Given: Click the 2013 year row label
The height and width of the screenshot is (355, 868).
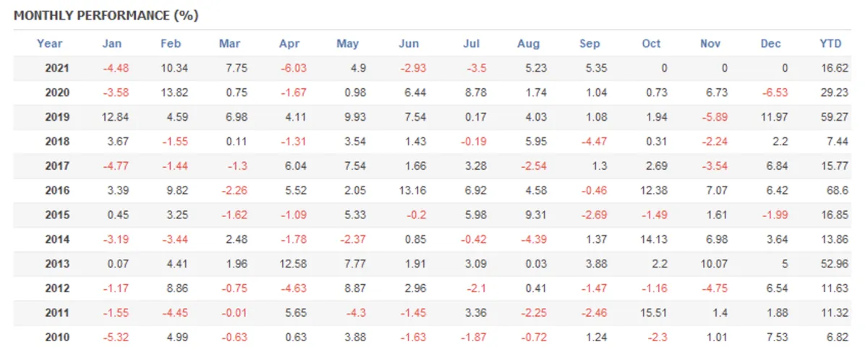Looking at the screenshot, I should pyautogui.click(x=57, y=265).
